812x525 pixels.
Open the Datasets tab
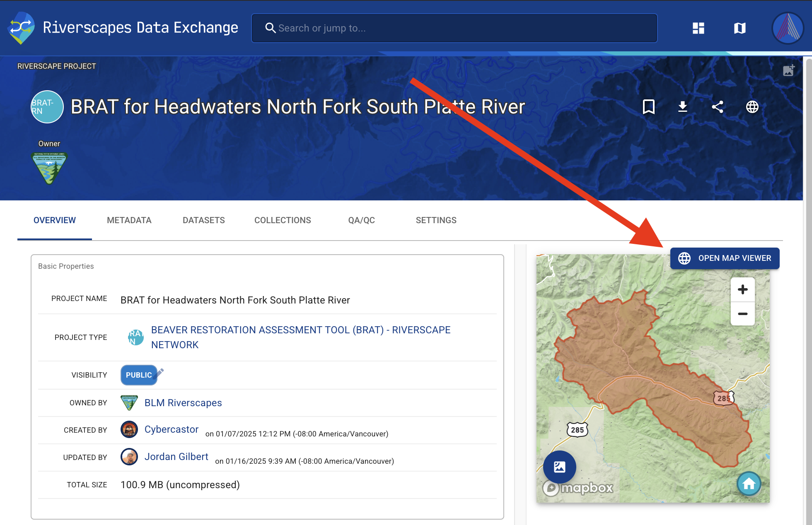pos(204,220)
